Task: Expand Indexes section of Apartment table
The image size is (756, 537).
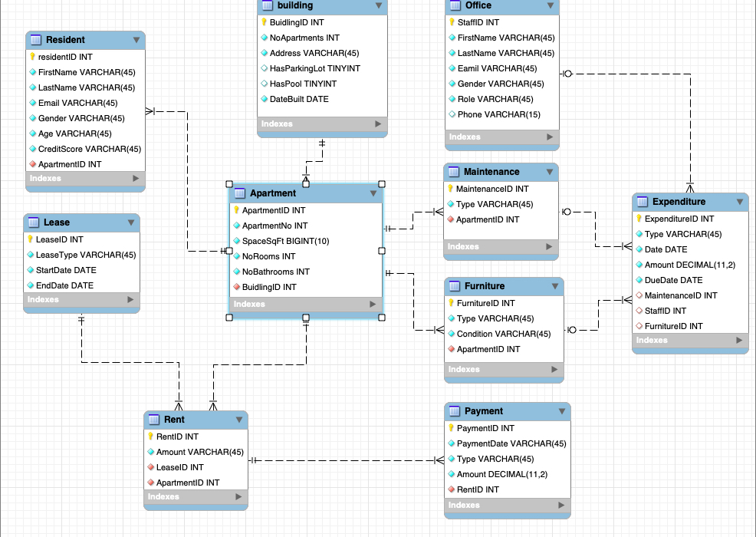Action: coord(373,305)
